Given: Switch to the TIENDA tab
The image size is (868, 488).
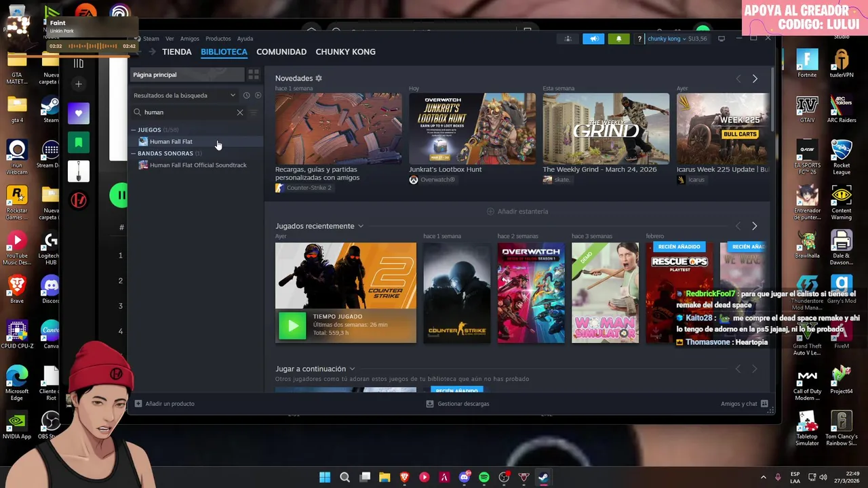Looking at the screenshot, I should pyautogui.click(x=177, y=52).
